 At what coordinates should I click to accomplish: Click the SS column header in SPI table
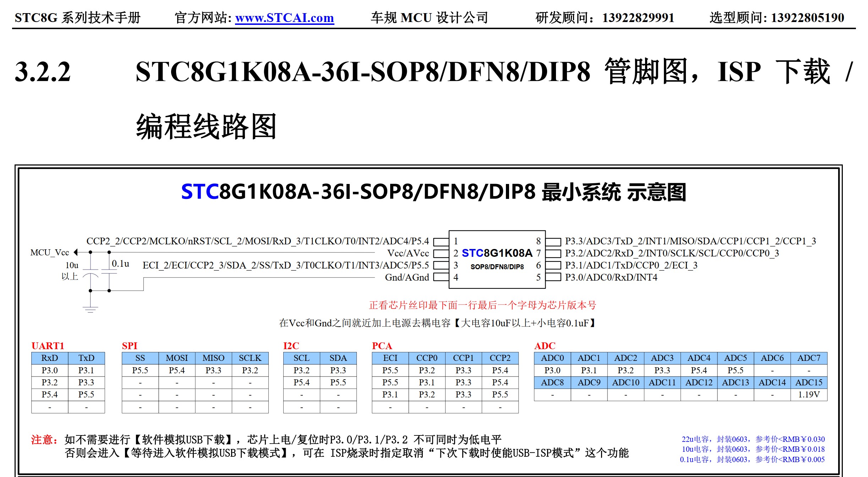(x=140, y=358)
